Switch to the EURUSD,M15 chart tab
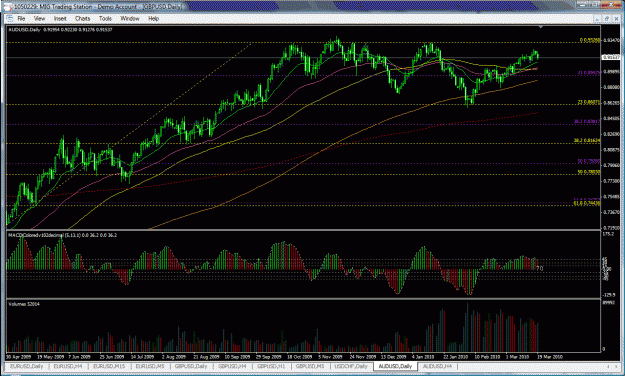Screen dimensions: 625x376 [x=109, y=366]
